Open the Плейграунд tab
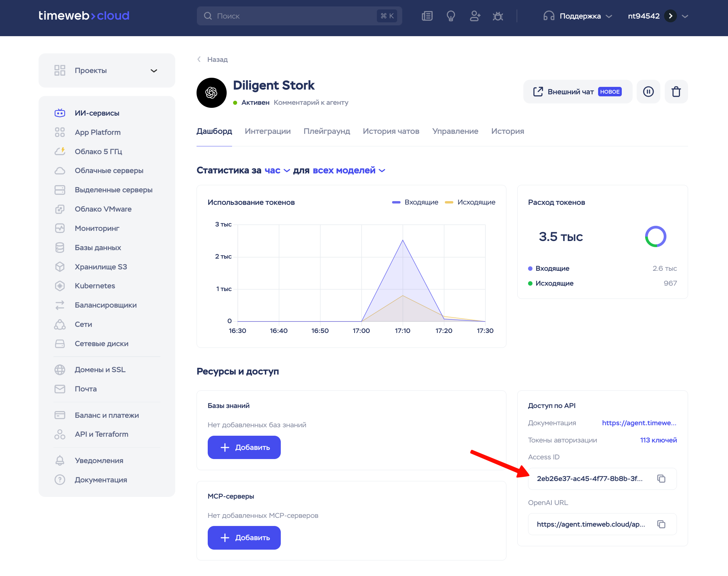 (x=327, y=131)
